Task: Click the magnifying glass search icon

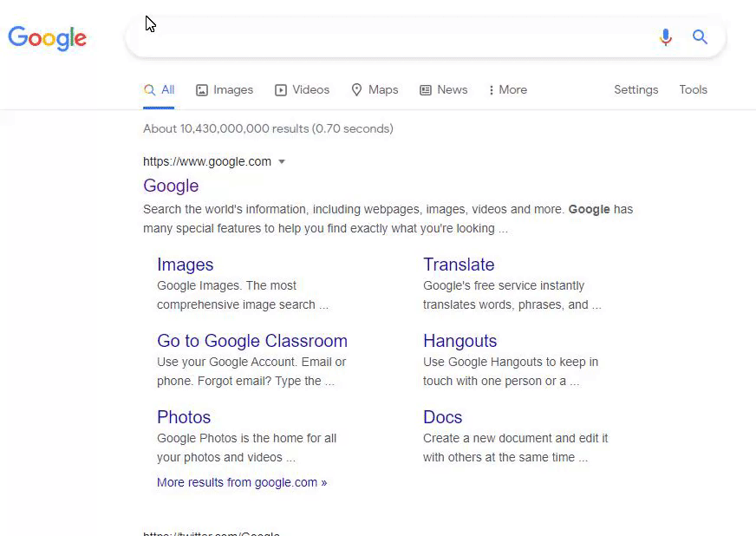Action: 701,37
